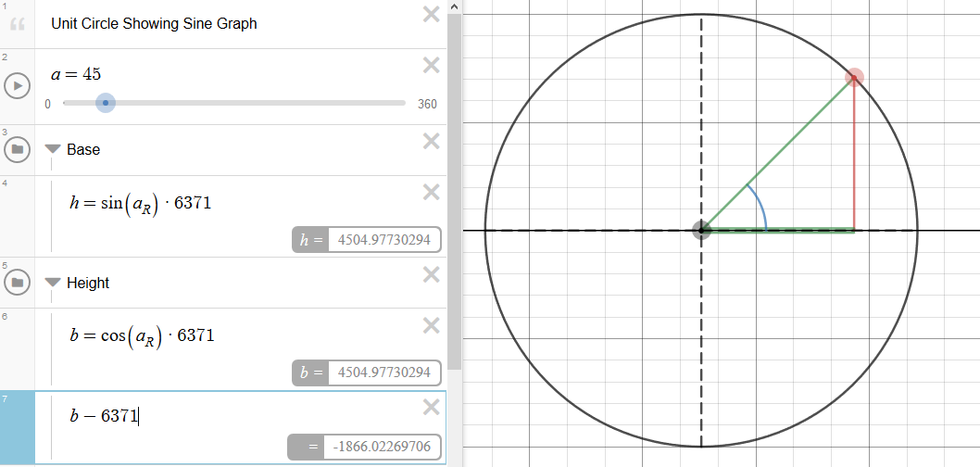
Task: Click the Height folder icon
Action: click(17, 283)
